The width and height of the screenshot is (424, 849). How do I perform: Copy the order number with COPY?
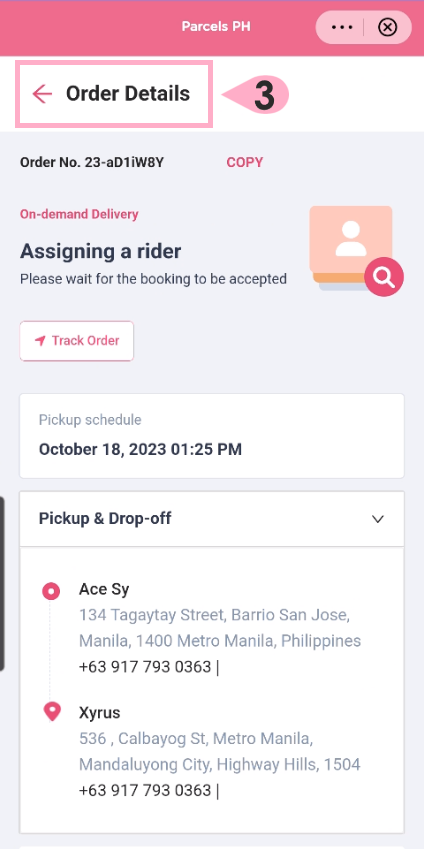(245, 162)
